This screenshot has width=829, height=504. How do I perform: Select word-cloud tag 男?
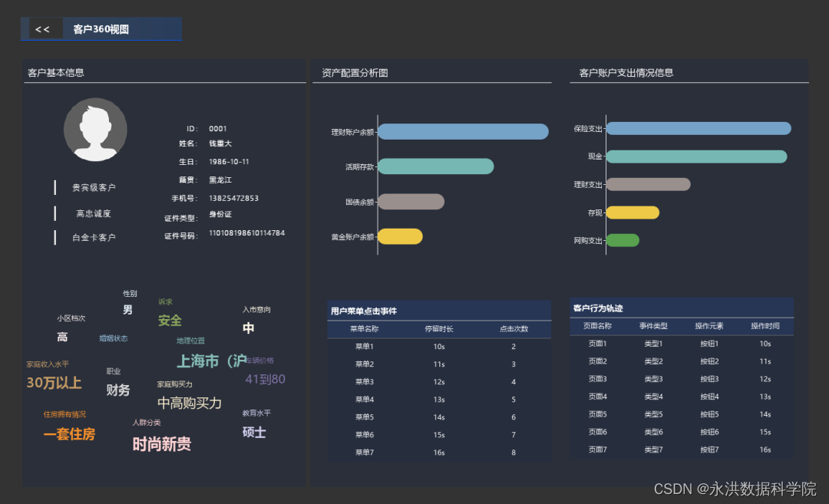[x=127, y=310]
